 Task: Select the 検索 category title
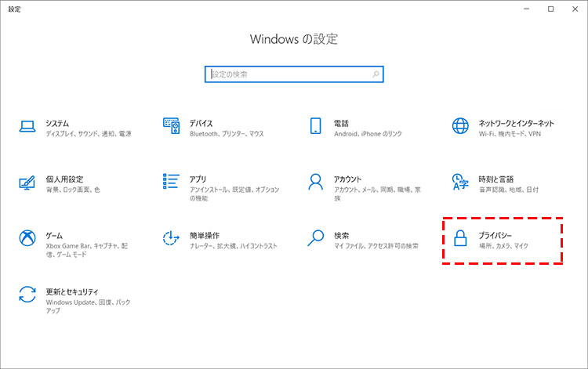click(341, 236)
